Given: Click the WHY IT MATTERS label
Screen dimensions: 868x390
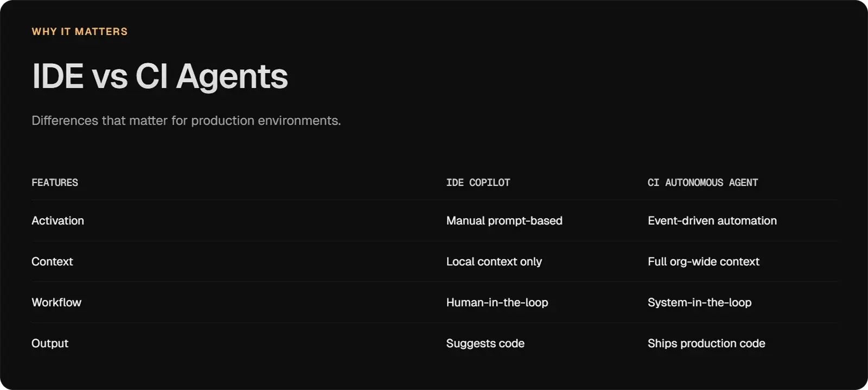Looking at the screenshot, I should tap(80, 31).
